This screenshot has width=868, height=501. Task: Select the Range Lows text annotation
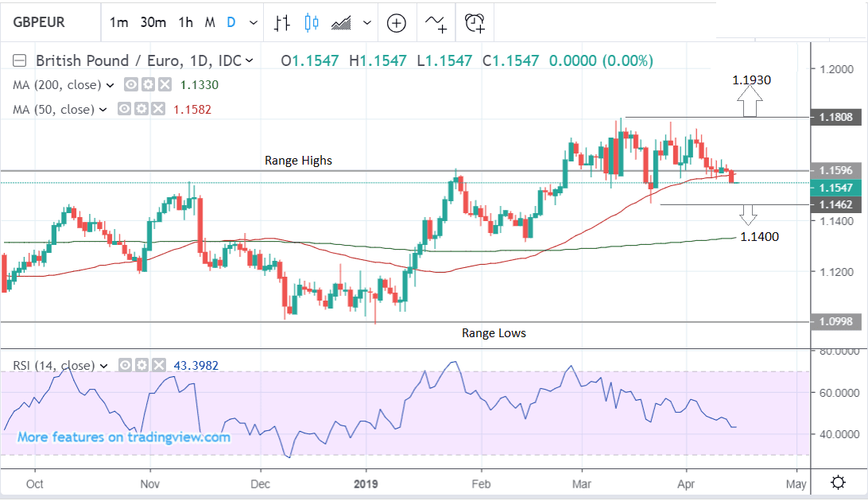(494, 333)
